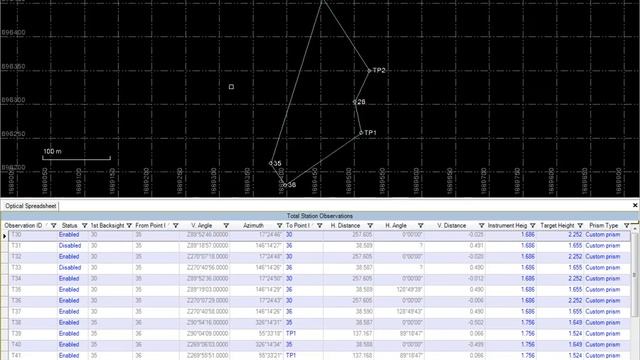
Task: Open the Target Height column filter
Action: point(580,226)
